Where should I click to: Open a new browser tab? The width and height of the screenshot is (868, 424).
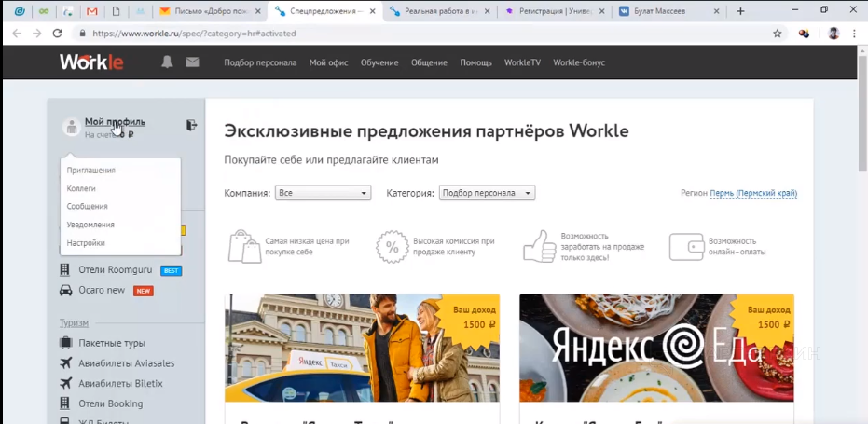[x=740, y=11]
